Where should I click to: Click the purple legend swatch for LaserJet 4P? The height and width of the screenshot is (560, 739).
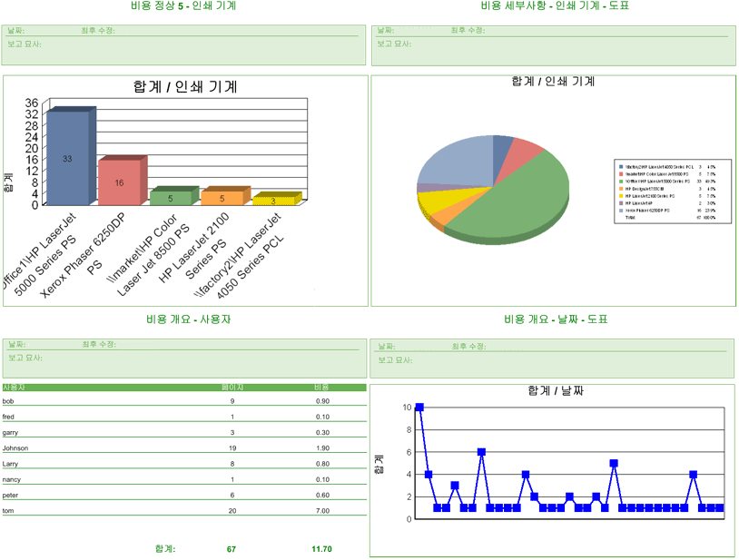621,203
